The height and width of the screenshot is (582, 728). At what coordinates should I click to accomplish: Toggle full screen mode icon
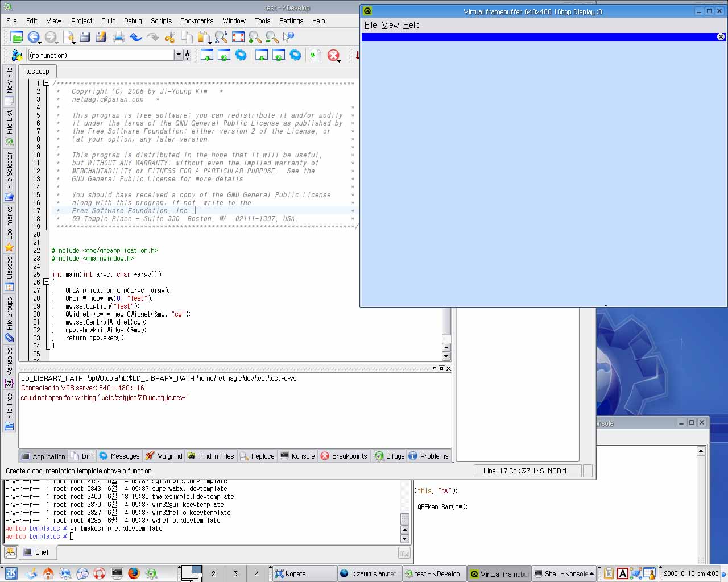click(238, 37)
